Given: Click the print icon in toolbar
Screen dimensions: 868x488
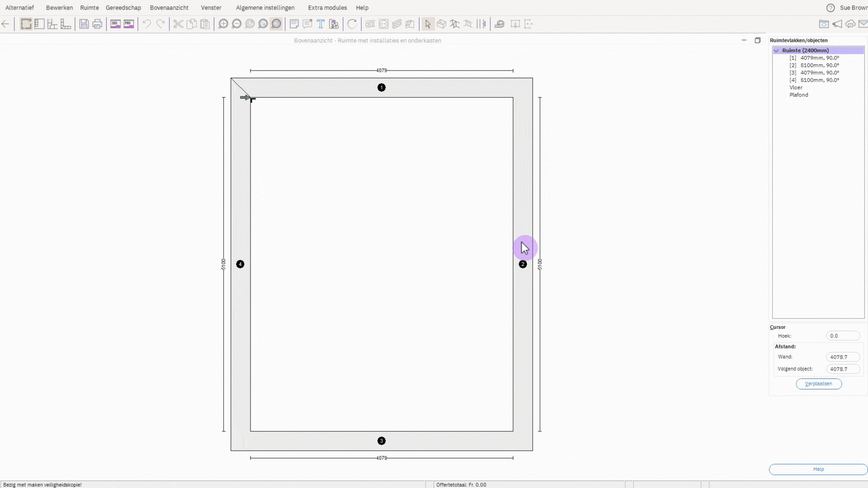Looking at the screenshot, I should click(x=97, y=24).
